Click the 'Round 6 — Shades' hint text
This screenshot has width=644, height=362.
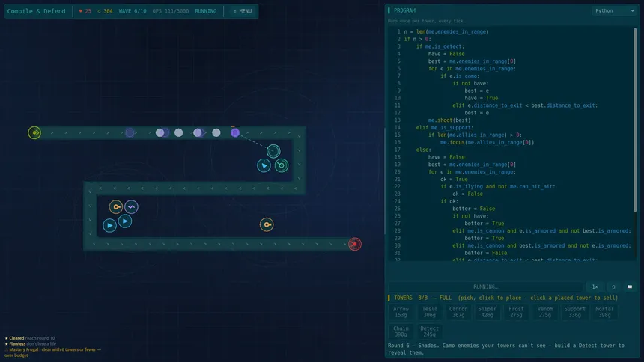pyautogui.click(x=506, y=349)
